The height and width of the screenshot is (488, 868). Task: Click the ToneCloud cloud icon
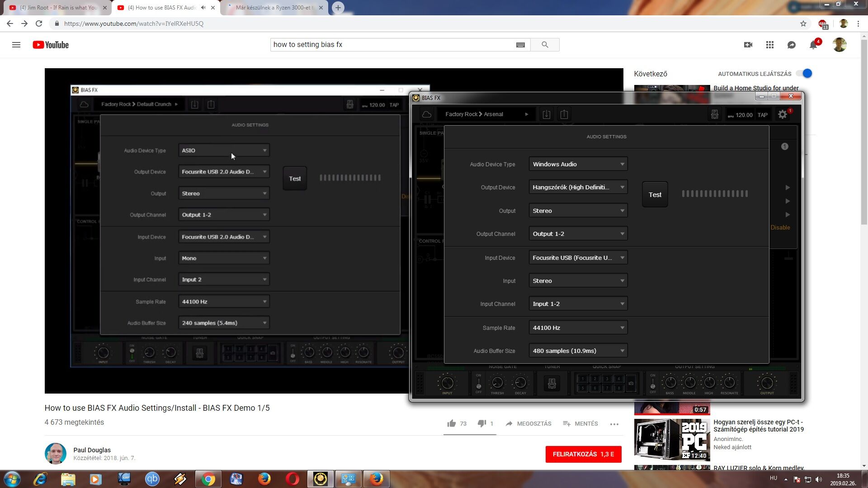[426, 114]
